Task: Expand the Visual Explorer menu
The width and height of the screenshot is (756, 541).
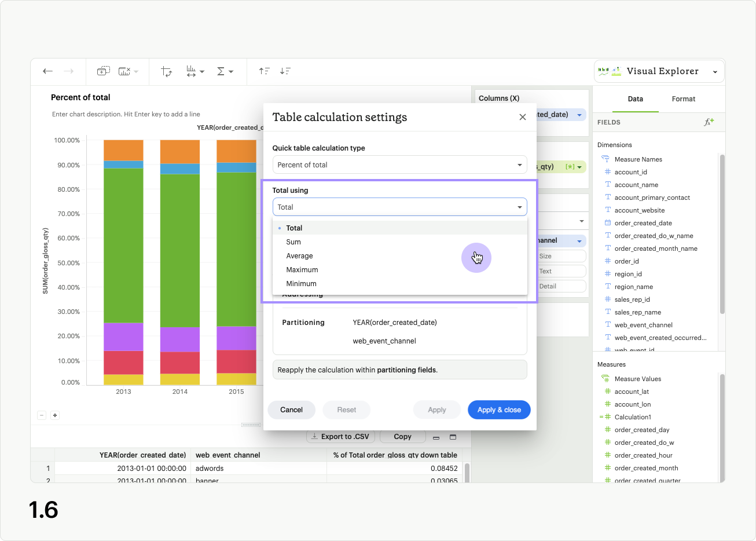Action: [714, 71]
